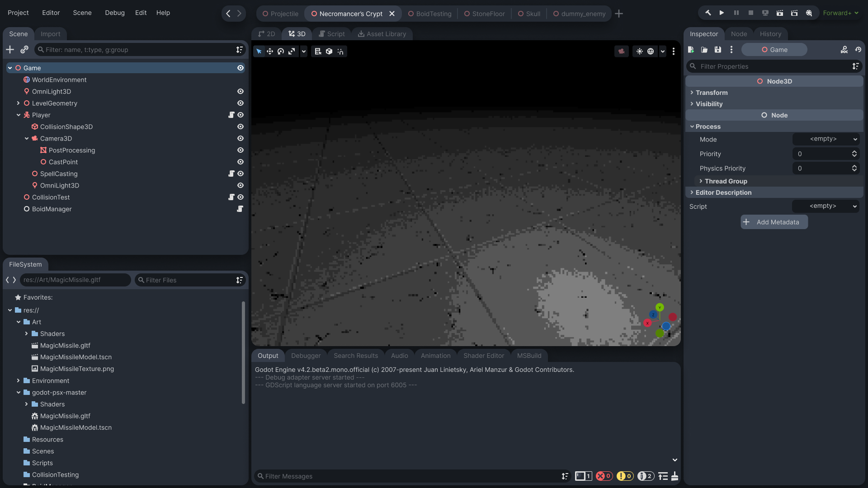Toggle visibility of CollisionTest node
868x488 pixels.
[241, 197]
